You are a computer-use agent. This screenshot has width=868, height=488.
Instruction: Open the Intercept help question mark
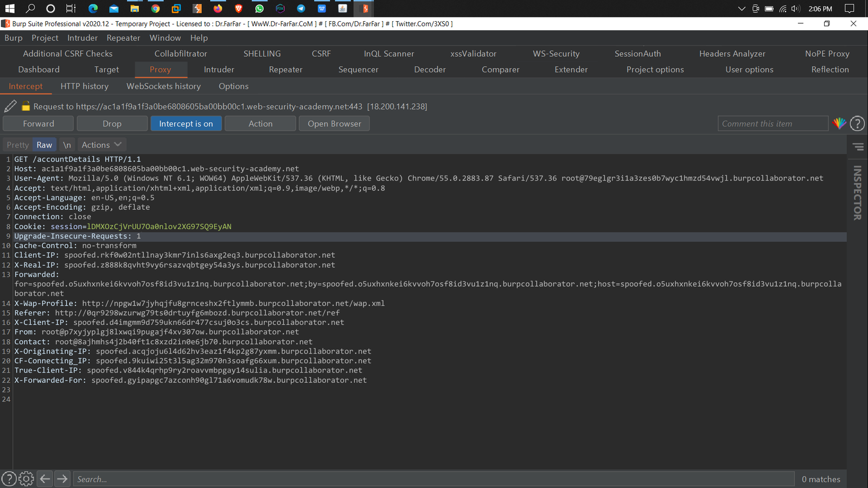point(857,124)
